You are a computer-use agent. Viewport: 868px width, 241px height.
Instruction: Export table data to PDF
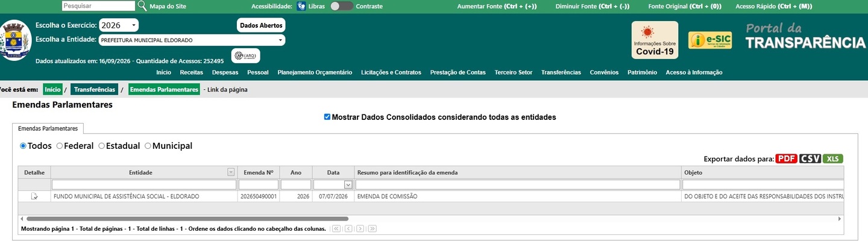click(x=786, y=158)
